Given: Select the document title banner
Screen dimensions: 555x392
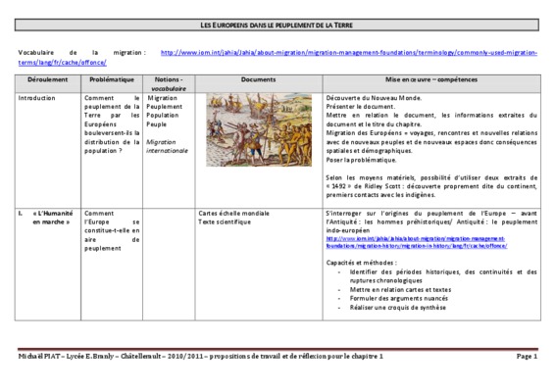Looking at the screenshot, I should [x=277, y=25].
